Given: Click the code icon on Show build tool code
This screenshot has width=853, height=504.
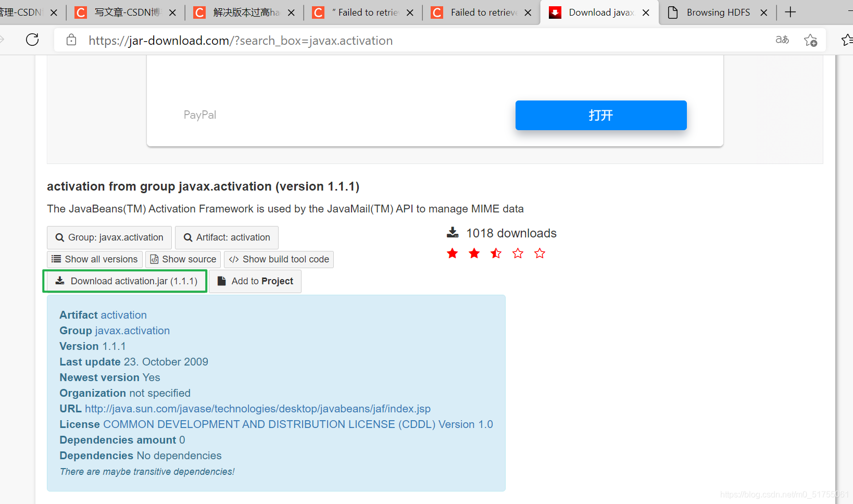Looking at the screenshot, I should (234, 259).
